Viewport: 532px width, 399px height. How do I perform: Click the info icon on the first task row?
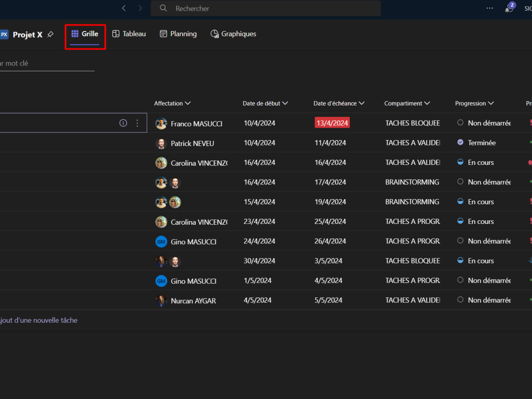[123, 123]
